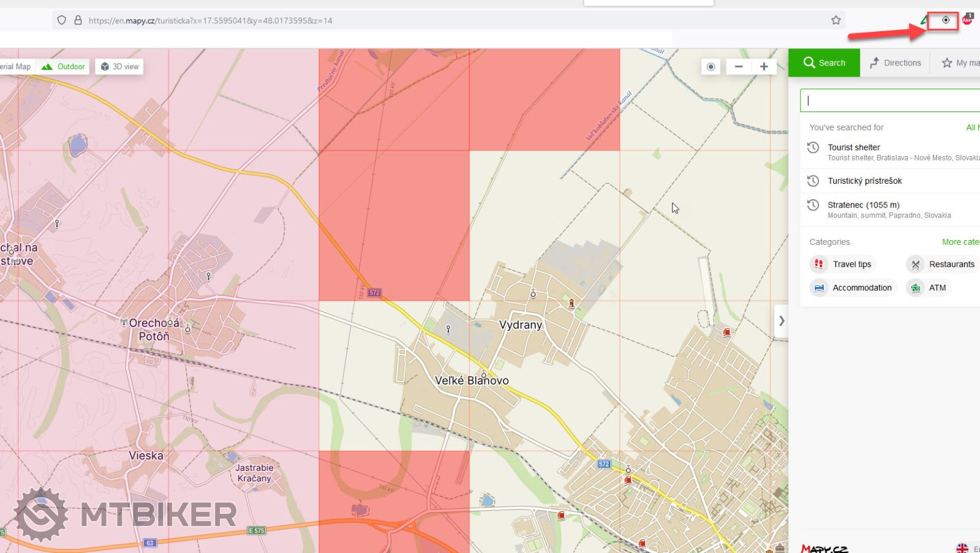The height and width of the screenshot is (553, 980).
Task: Collapse the side panel with chevron arrow
Action: (x=781, y=321)
